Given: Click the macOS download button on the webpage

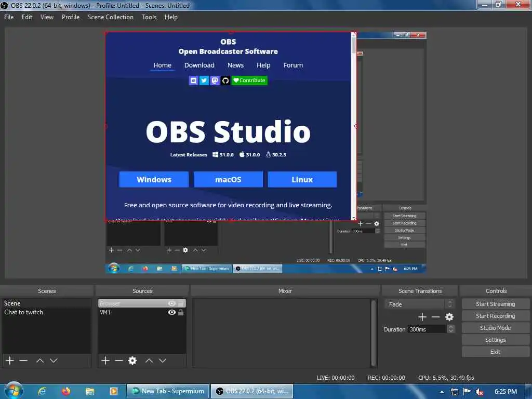Looking at the screenshot, I should [228, 179].
